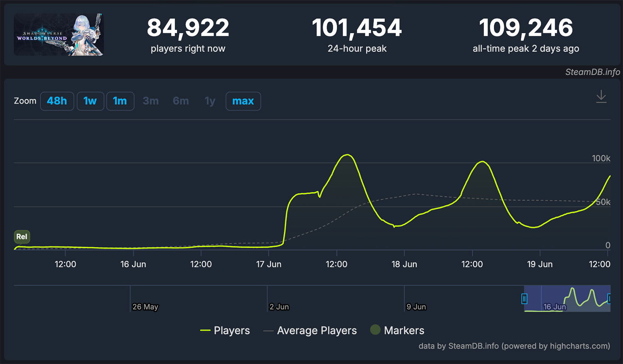This screenshot has width=623, height=364.
Task: Click the 18 Jun x-axis label
Action: click(x=404, y=264)
